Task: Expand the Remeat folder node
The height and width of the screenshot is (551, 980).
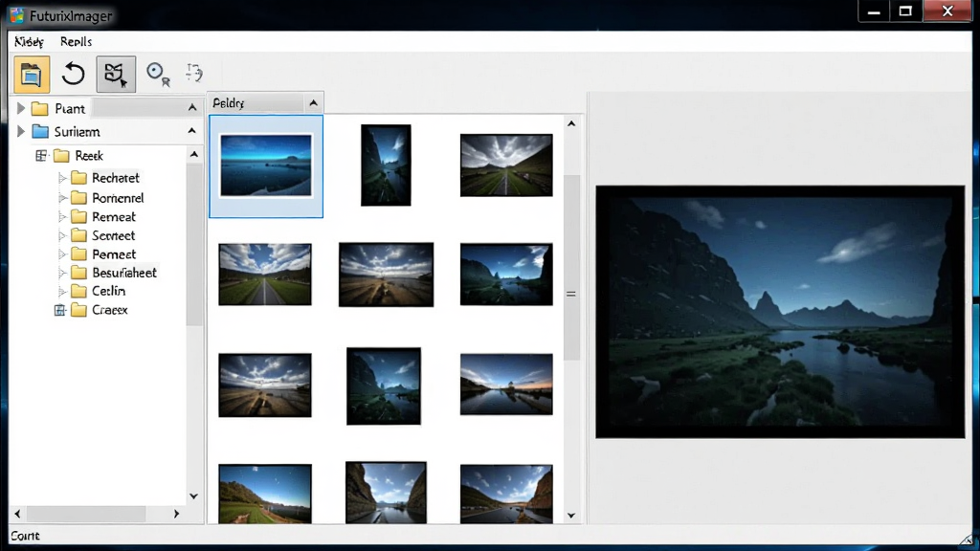Action: 62,217
